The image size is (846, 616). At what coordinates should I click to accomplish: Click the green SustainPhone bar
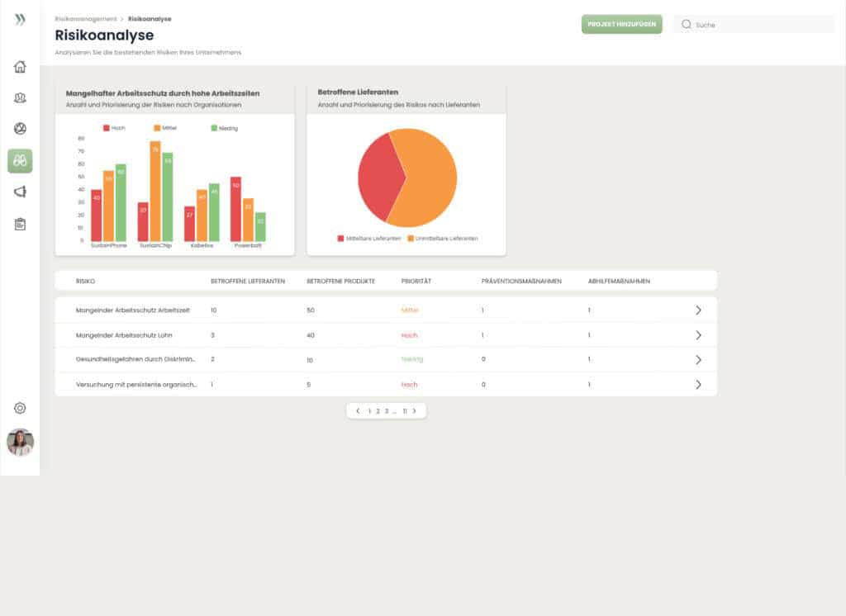coord(121,203)
